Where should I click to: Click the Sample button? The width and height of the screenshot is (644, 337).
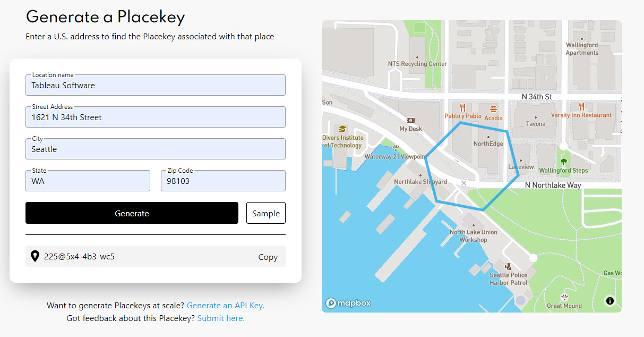coord(265,213)
